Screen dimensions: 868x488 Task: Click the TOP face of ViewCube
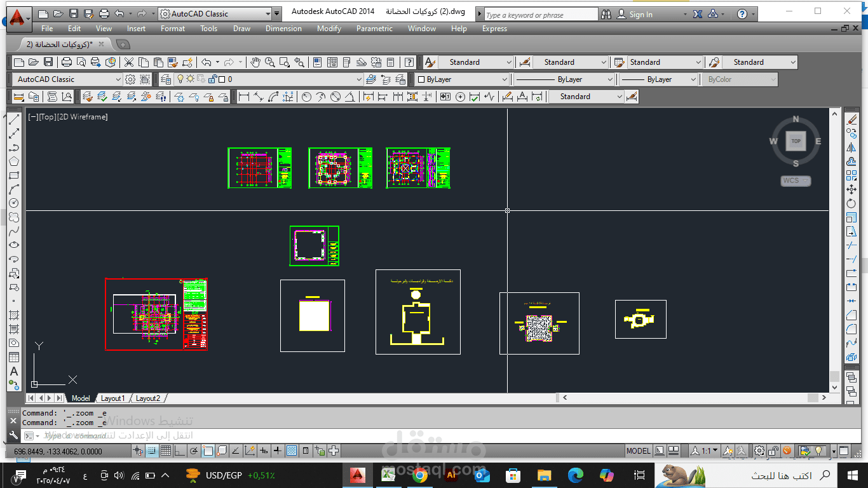[x=796, y=141]
